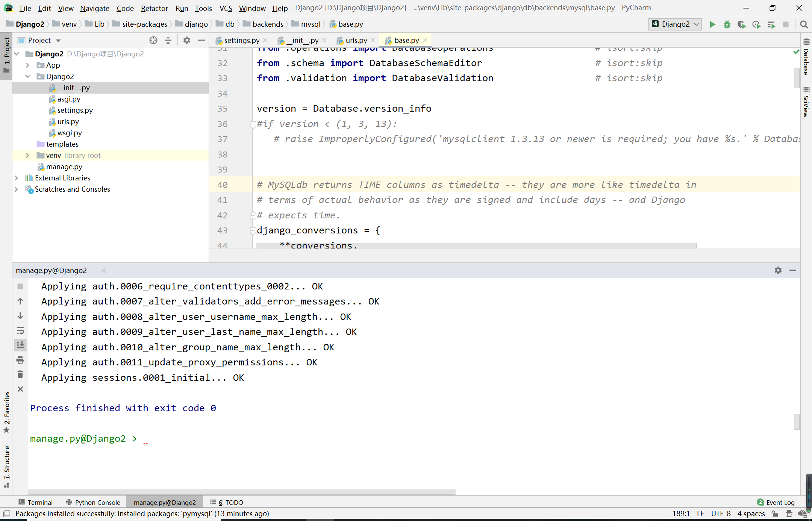Screen dimensions: 812x521
Task: Click the down arrow in console toolbar
Action: (20, 316)
